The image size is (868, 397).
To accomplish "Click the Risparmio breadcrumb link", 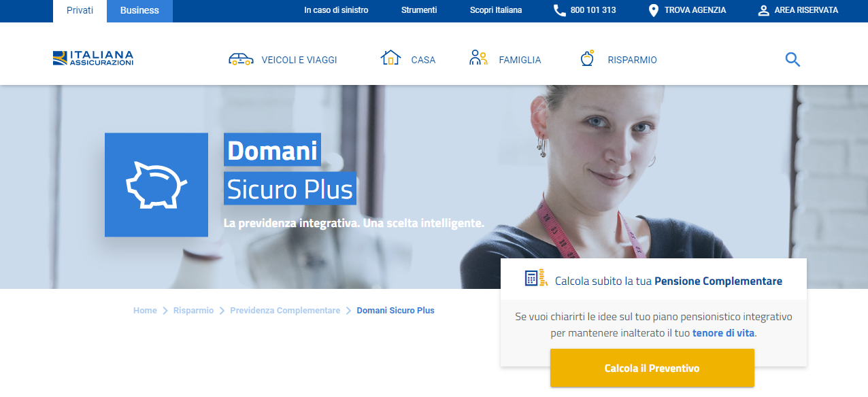I will (193, 311).
